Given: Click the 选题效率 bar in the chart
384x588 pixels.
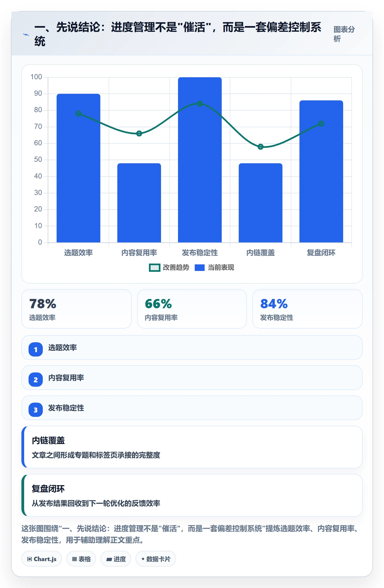Looking at the screenshot, I should click(x=78, y=168).
